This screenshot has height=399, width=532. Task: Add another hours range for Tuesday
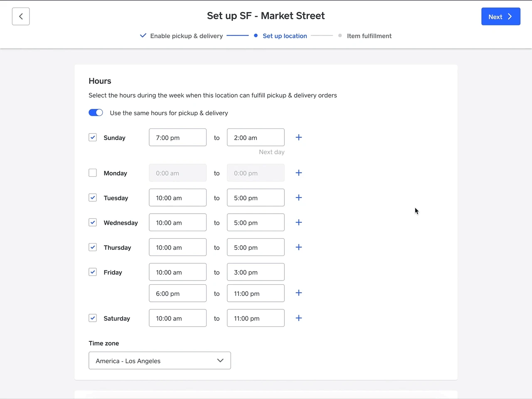(x=299, y=198)
